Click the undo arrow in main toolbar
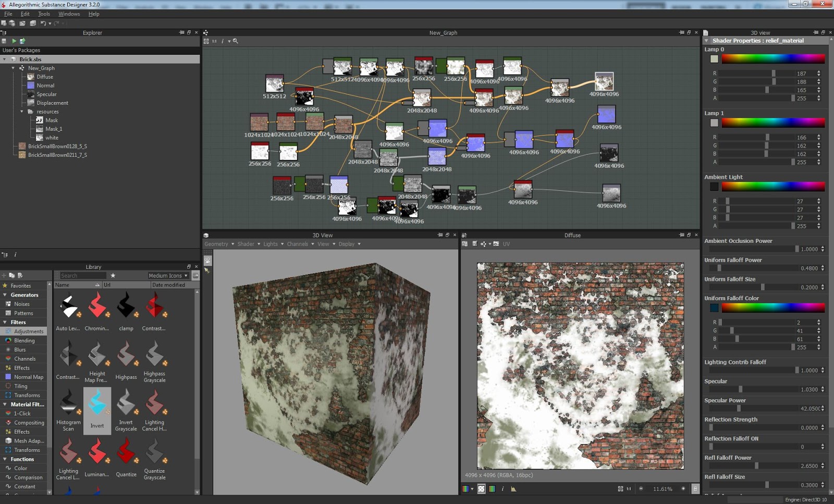 point(43,23)
